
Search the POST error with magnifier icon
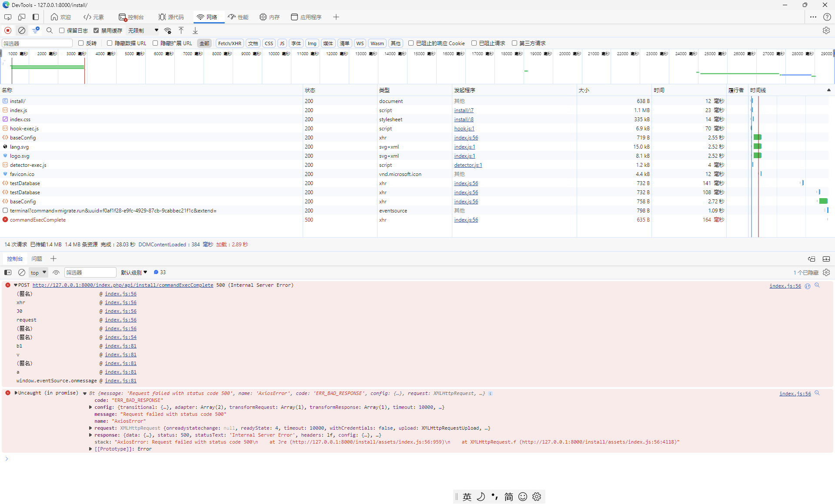817,285
